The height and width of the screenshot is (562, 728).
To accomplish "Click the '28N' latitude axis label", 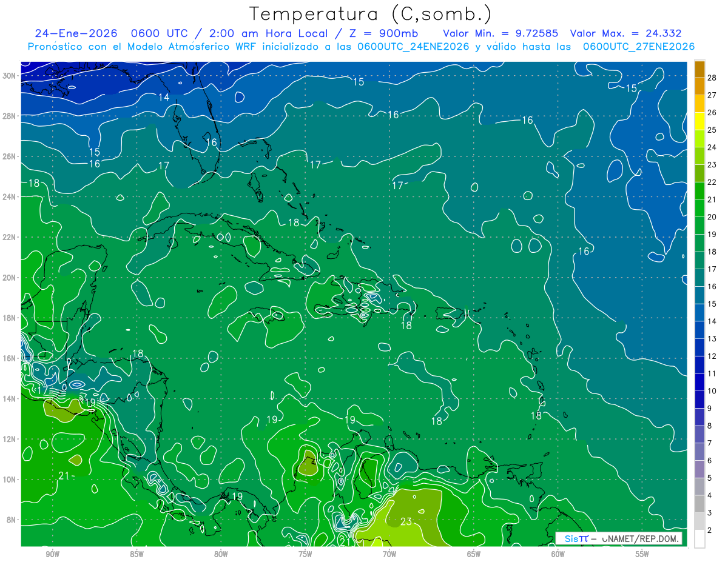I will pyautogui.click(x=10, y=116).
